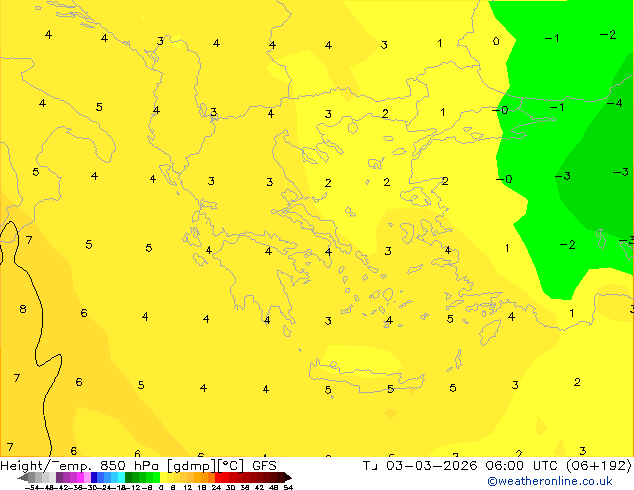634x490 pixels.
Task: Click the gray left arrow end of legend
Action: click(x=23, y=478)
